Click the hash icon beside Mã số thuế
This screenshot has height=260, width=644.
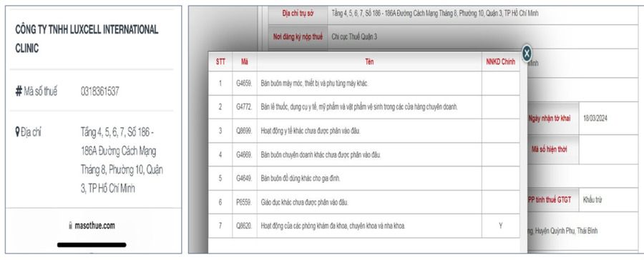(19, 91)
